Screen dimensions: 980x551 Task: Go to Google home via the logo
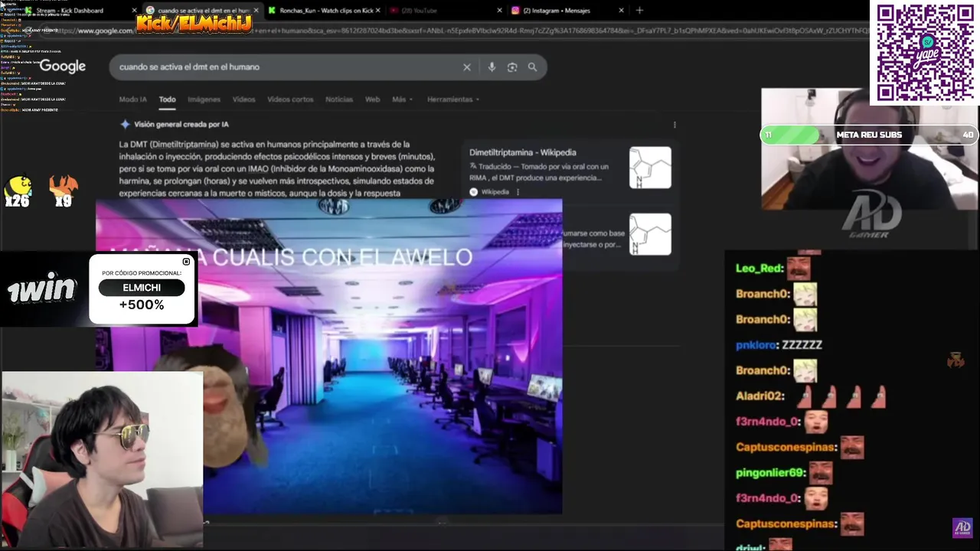tap(63, 67)
